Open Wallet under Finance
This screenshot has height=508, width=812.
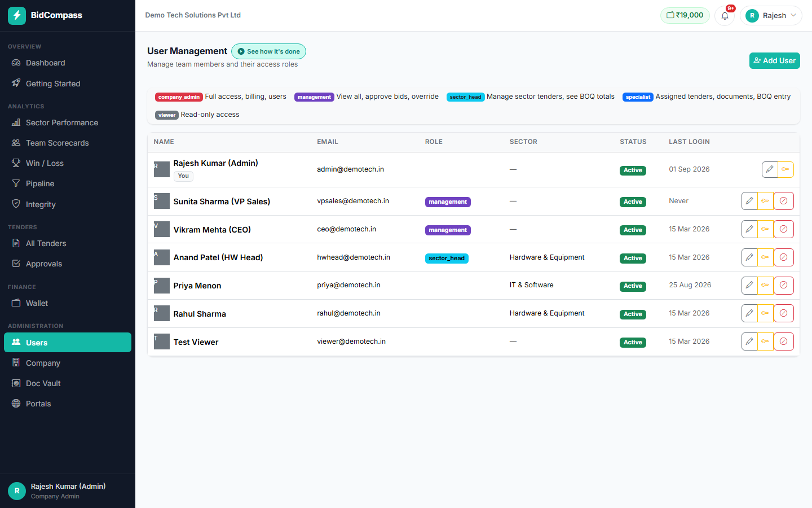pos(68,303)
